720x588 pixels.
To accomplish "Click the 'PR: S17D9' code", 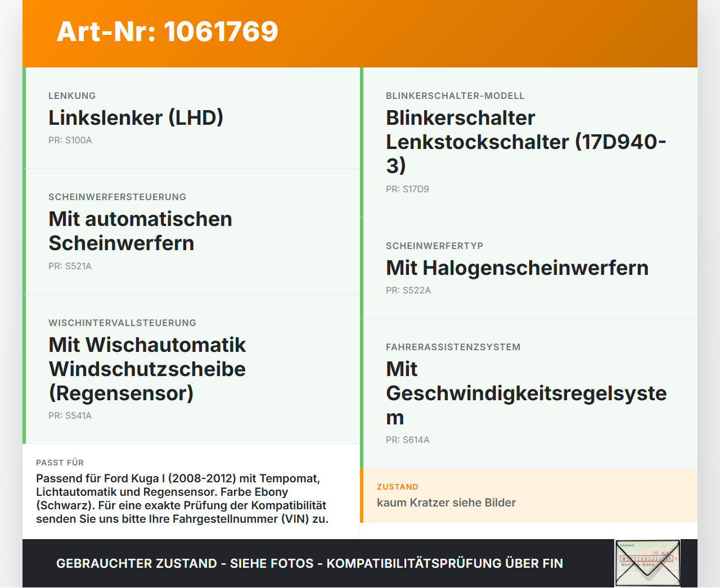I will [408, 189].
